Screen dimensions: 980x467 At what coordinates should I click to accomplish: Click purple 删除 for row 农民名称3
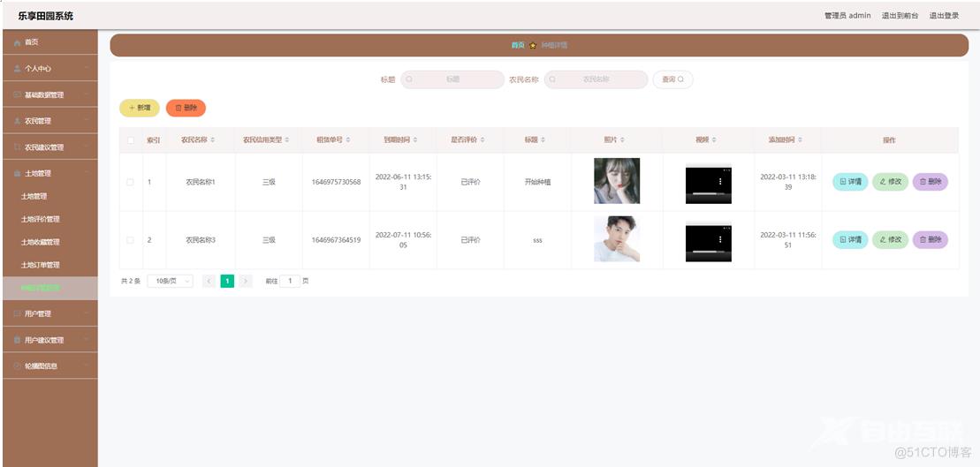tap(930, 240)
